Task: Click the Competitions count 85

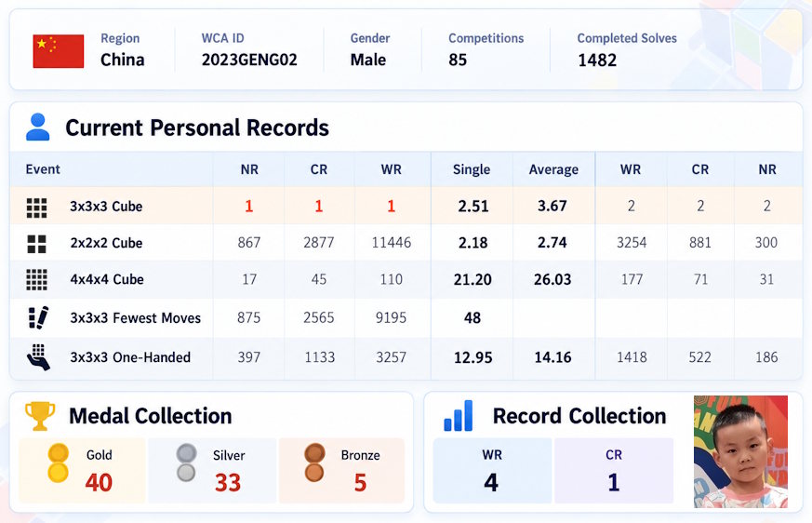Action: (x=458, y=60)
